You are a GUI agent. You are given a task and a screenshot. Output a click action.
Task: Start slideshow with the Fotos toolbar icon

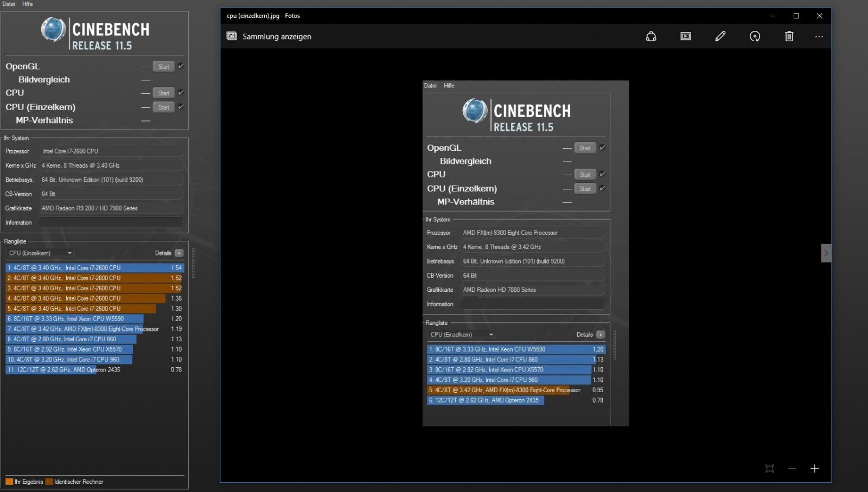686,36
